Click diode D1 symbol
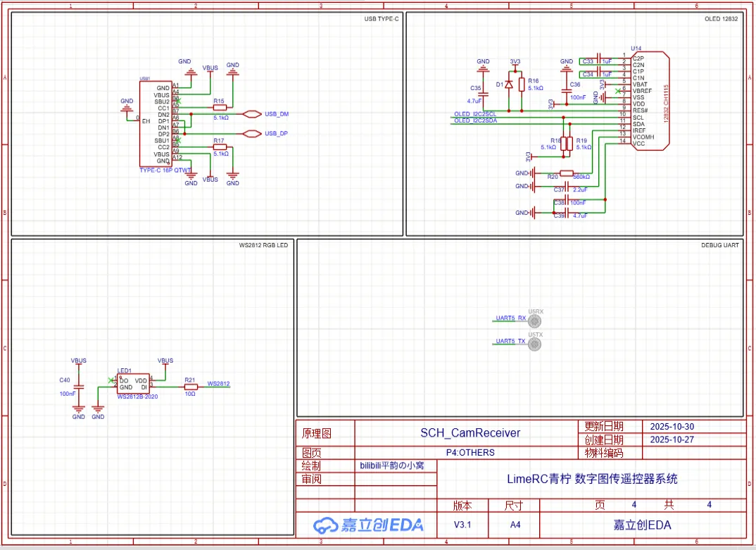756x550 pixels. pyautogui.click(x=509, y=85)
